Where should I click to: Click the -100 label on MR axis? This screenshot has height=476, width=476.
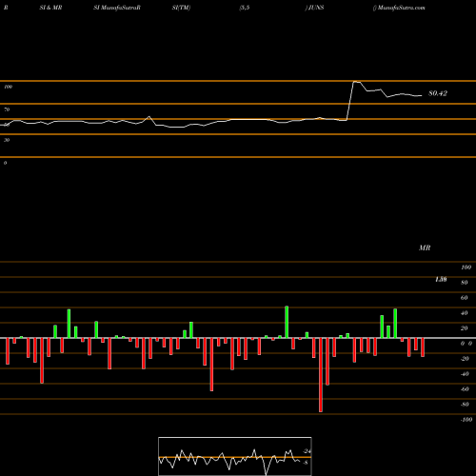click(x=466, y=420)
